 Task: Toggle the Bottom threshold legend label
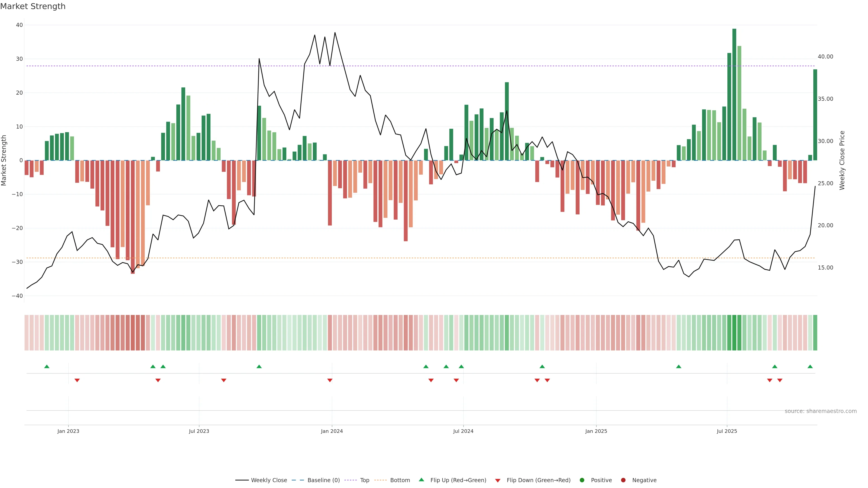click(x=400, y=480)
